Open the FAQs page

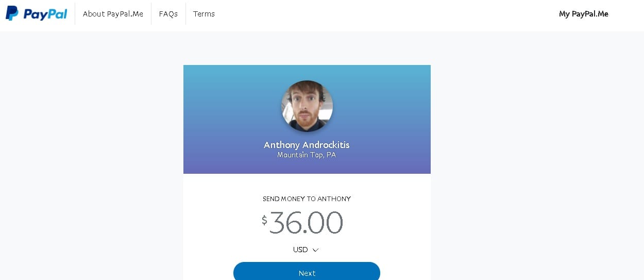[x=168, y=14]
